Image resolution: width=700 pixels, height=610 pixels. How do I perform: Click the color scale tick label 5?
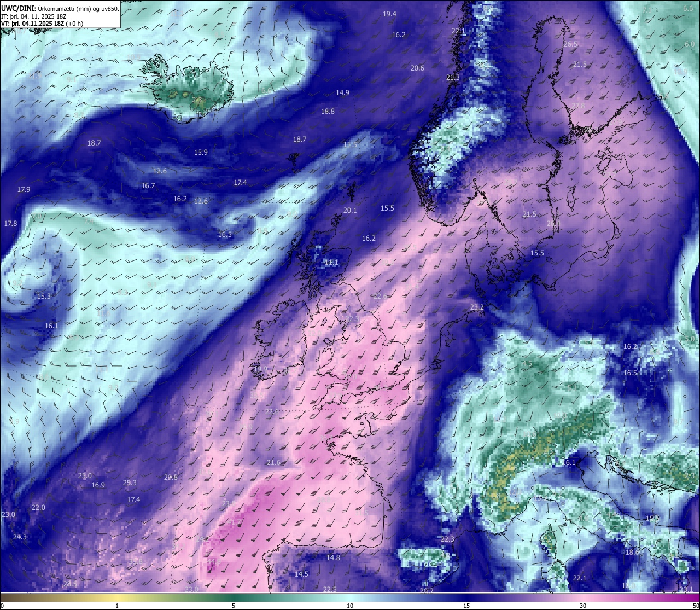coord(234,606)
